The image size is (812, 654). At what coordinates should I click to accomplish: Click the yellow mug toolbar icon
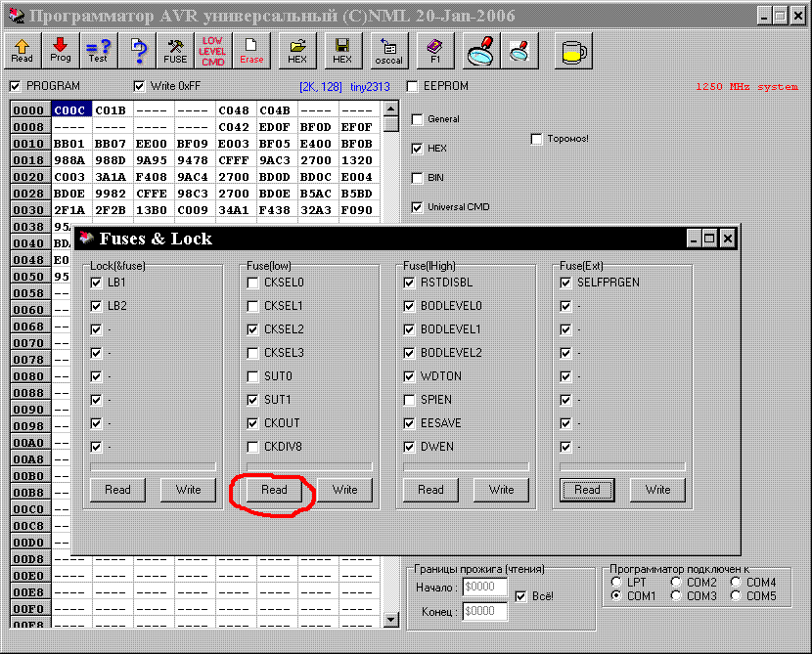573,50
